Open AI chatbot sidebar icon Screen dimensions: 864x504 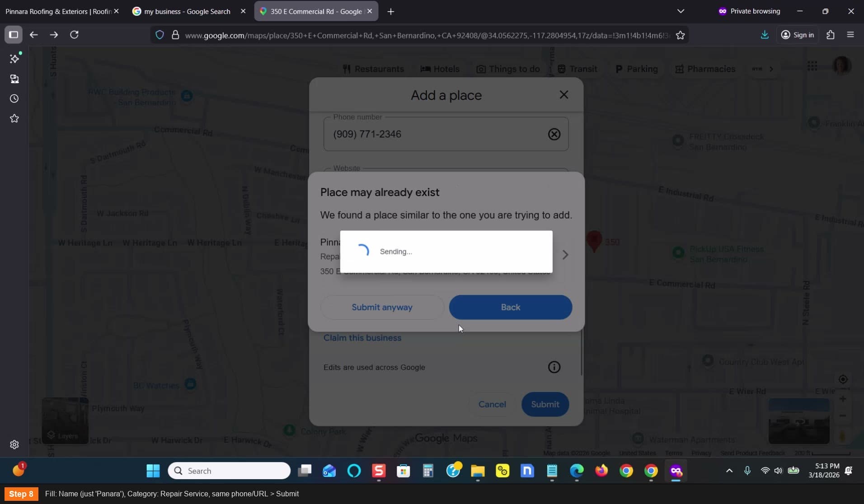(x=14, y=59)
